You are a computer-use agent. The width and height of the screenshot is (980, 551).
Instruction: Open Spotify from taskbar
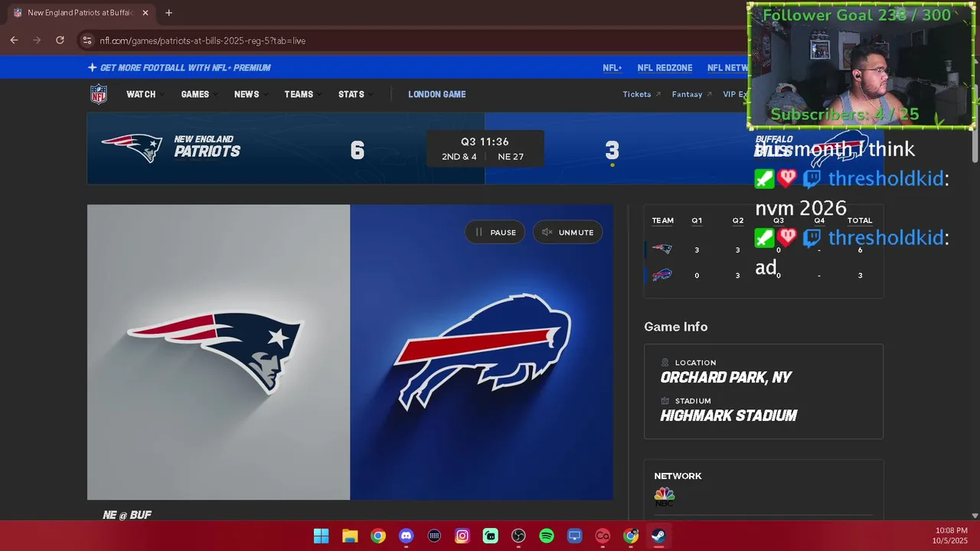[547, 536]
